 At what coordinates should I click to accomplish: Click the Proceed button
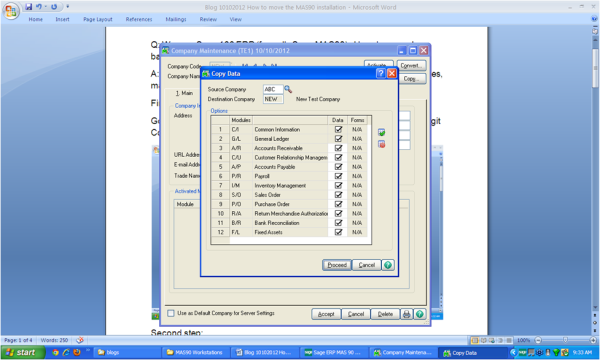[x=337, y=265]
